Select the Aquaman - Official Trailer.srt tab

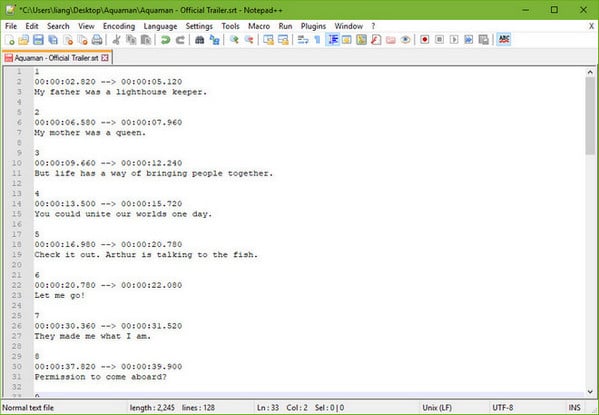point(56,58)
